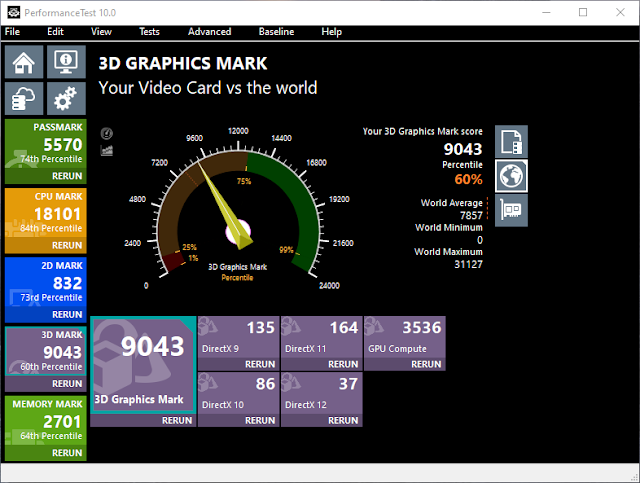
Task: Rerun the DirectX 12 test
Action: coord(343,421)
